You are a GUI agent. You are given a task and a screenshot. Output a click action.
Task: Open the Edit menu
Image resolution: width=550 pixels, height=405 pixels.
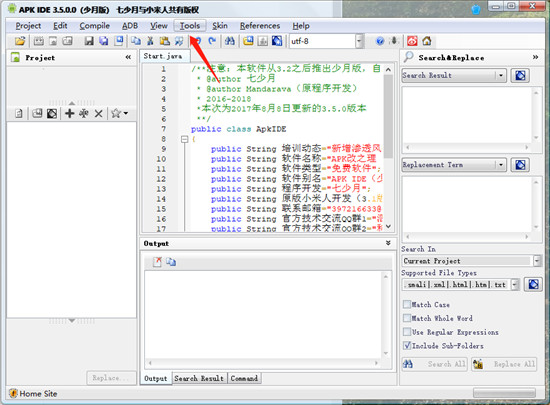pos(60,26)
